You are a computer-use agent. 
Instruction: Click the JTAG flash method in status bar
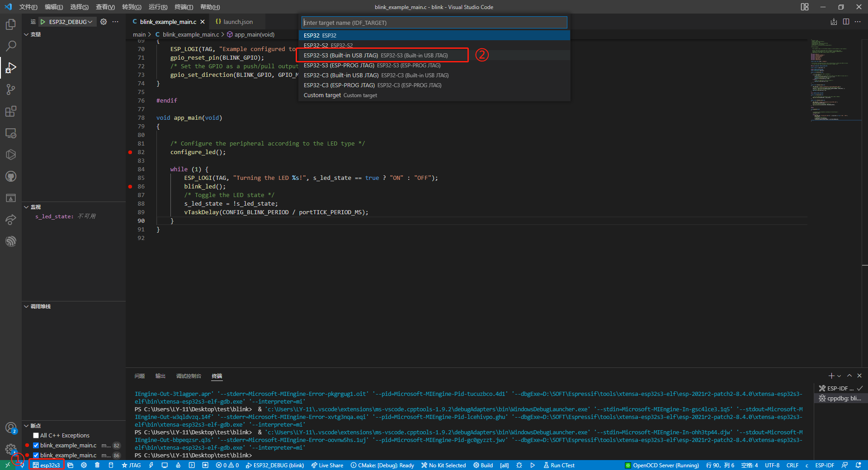(132, 465)
